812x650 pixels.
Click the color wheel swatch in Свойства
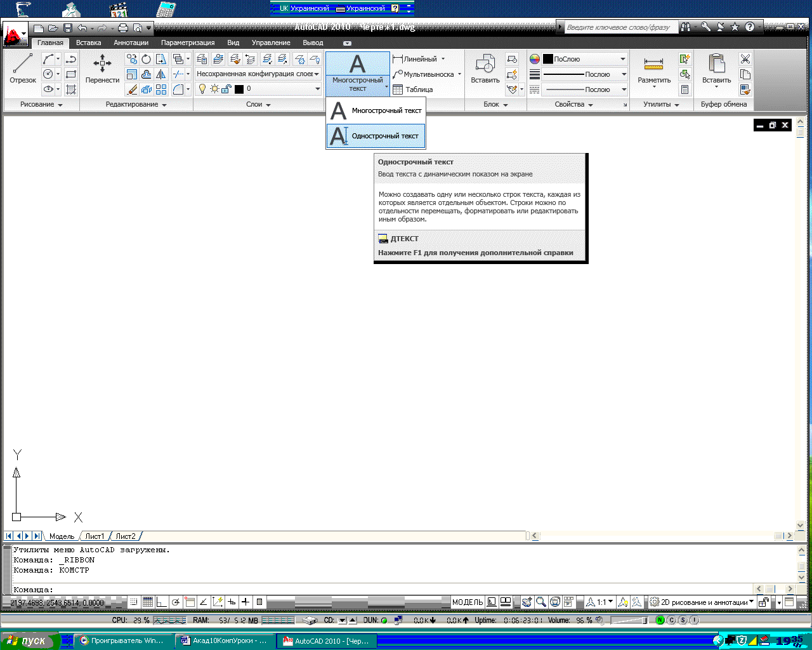point(535,59)
